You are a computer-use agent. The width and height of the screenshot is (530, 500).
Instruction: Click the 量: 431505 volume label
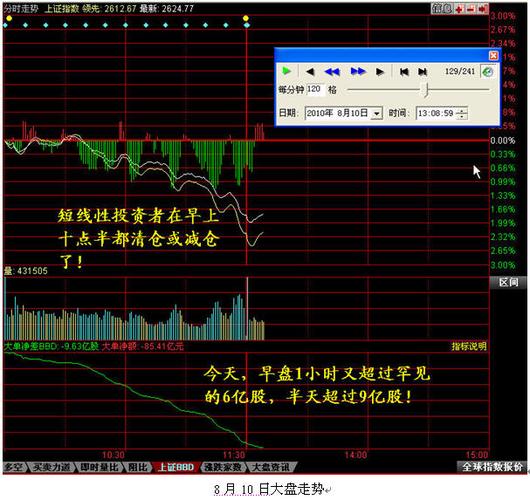pos(26,271)
